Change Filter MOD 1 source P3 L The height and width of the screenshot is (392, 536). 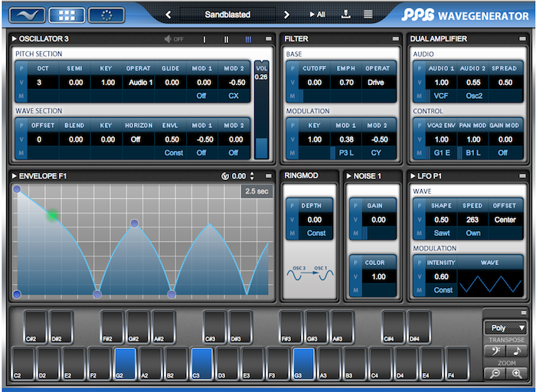(346, 153)
